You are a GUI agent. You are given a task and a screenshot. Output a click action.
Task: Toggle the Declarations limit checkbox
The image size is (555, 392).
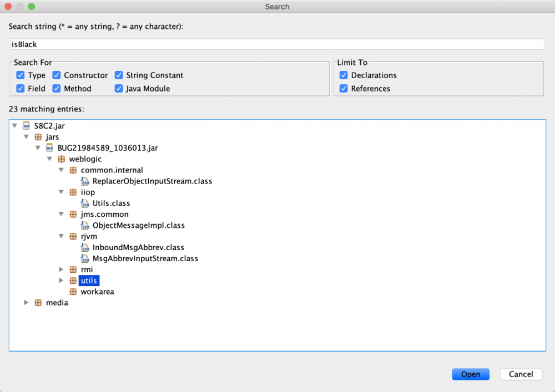click(344, 75)
